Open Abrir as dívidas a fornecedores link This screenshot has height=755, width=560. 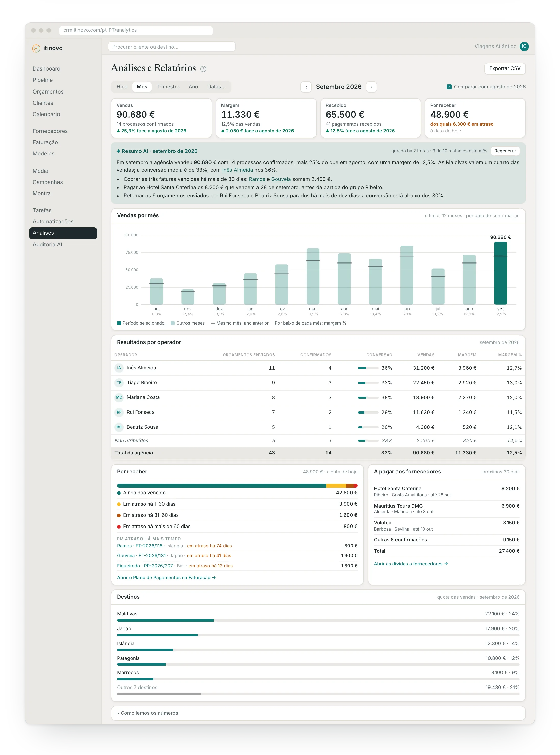411,564
